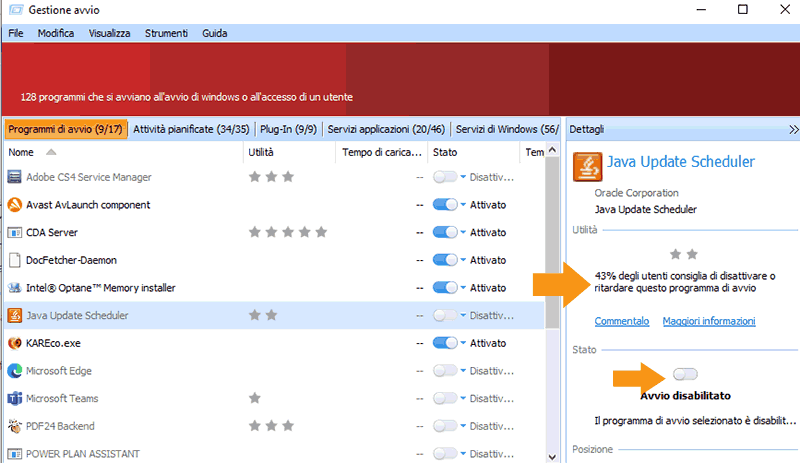The width and height of the screenshot is (800, 463).
Task: Click the KAREco.exe icon
Action: click(15, 343)
